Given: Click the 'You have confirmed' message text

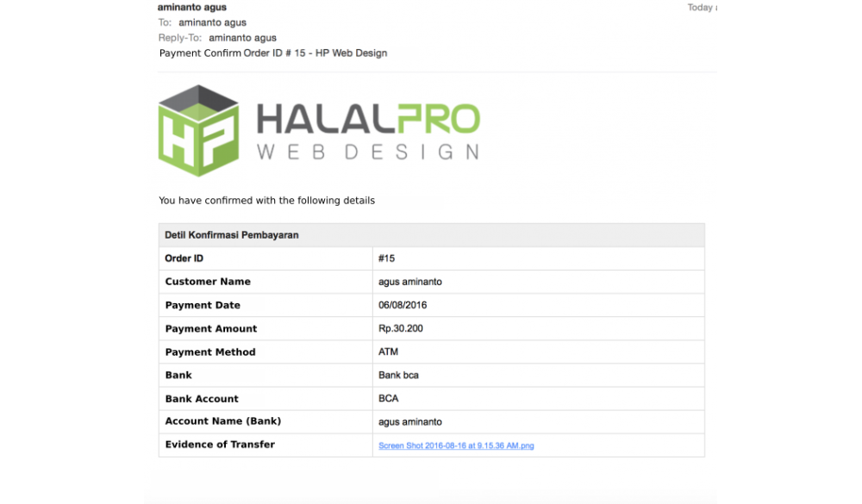Looking at the screenshot, I should (266, 201).
